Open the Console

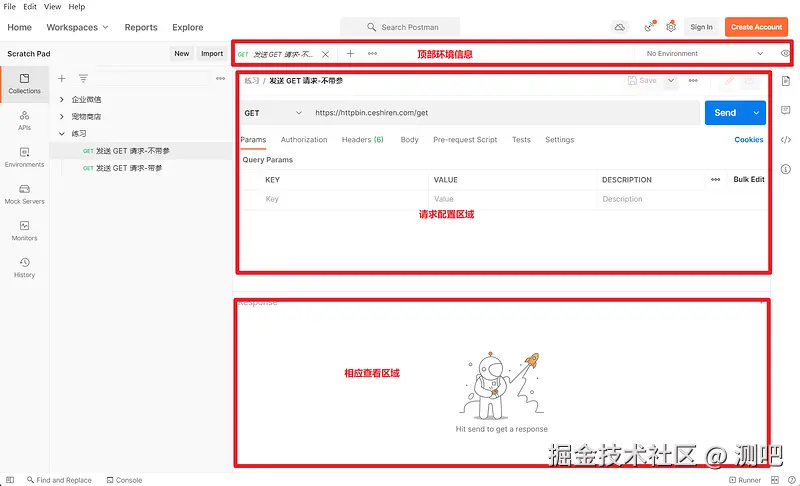pyautogui.click(x=124, y=480)
